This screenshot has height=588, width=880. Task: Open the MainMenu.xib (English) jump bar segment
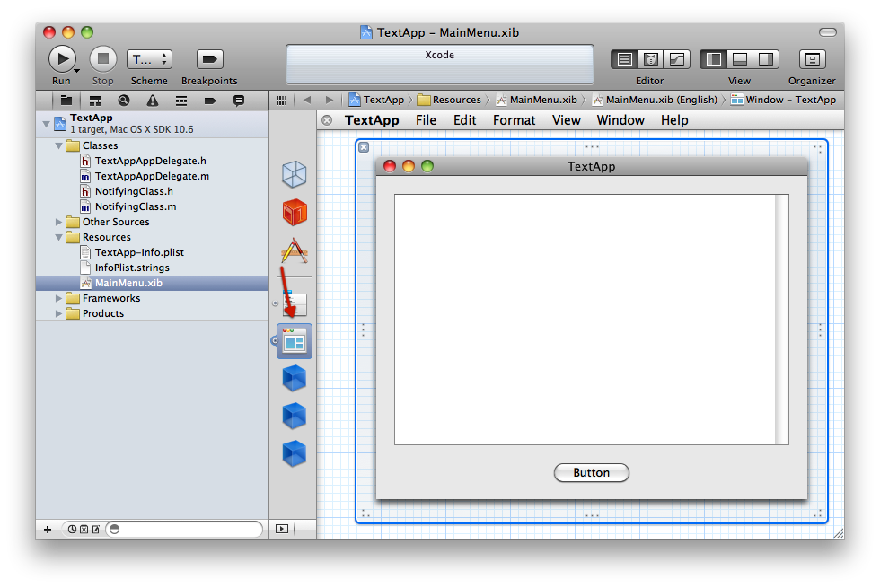click(655, 100)
